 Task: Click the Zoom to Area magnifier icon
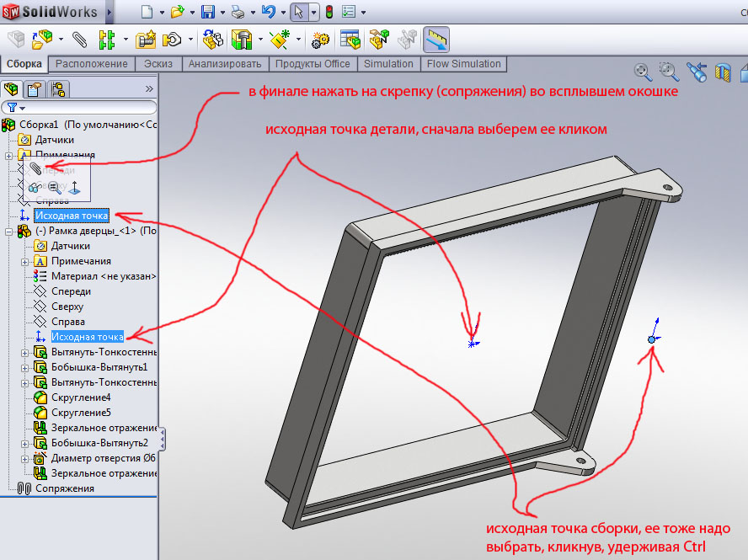[668, 72]
